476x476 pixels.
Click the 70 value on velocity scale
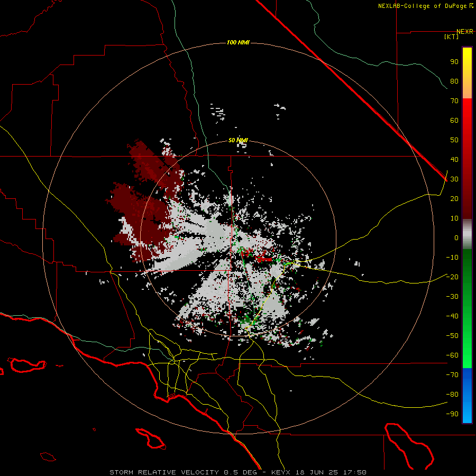pos(454,101)
